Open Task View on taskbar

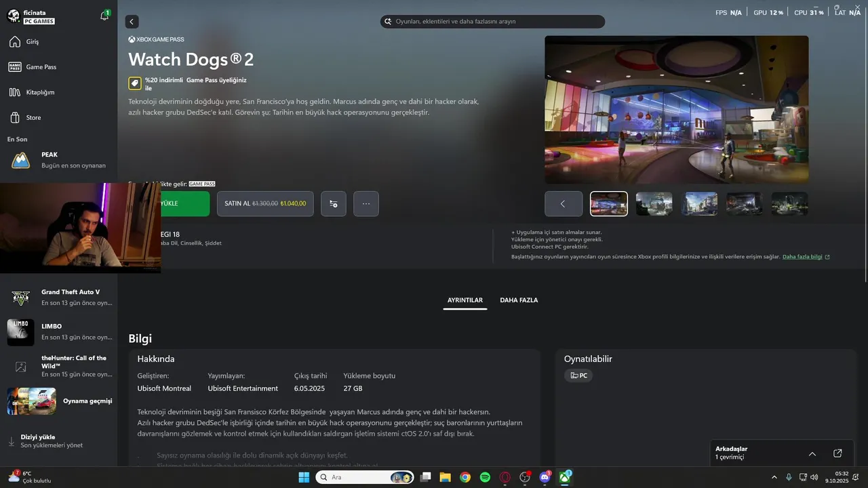[426, 477]
